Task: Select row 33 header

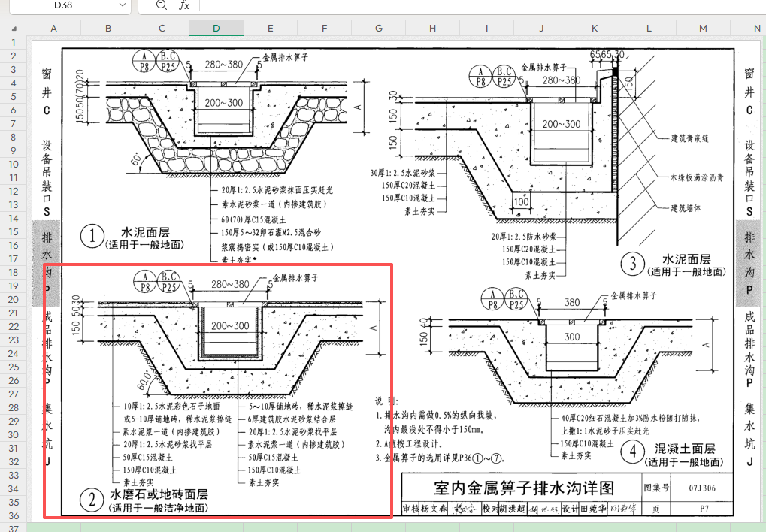Action: 14,476
